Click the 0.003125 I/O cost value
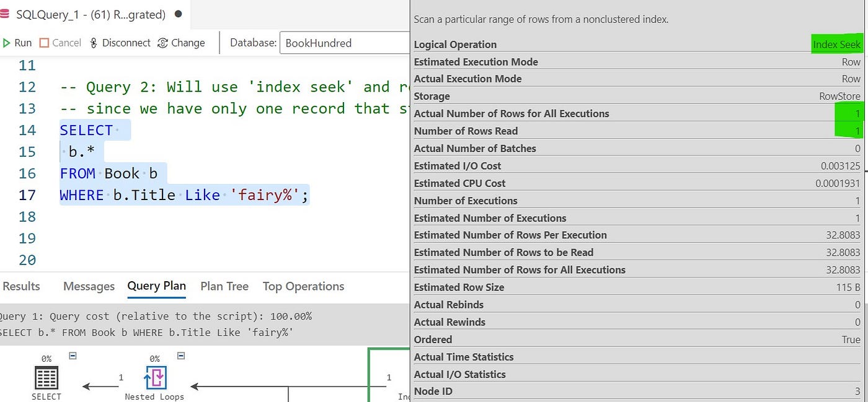Image resolution: width=868 pixels, height=402 pixels. [x=840, y=166]
